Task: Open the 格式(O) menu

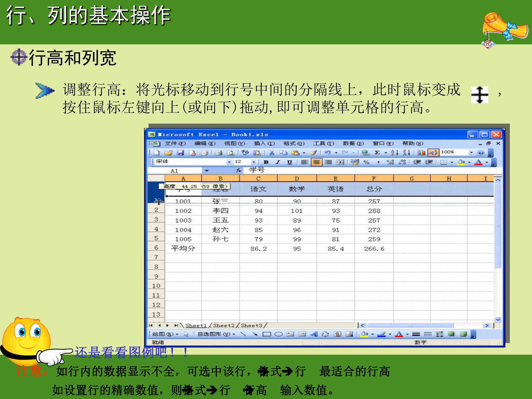Action: 294,144
